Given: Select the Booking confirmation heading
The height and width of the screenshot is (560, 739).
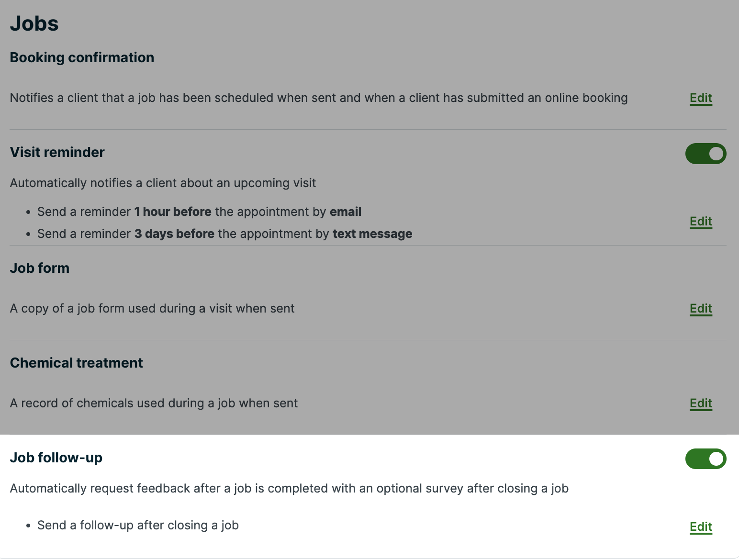Looking at the screenshot, I should (82, 57).
